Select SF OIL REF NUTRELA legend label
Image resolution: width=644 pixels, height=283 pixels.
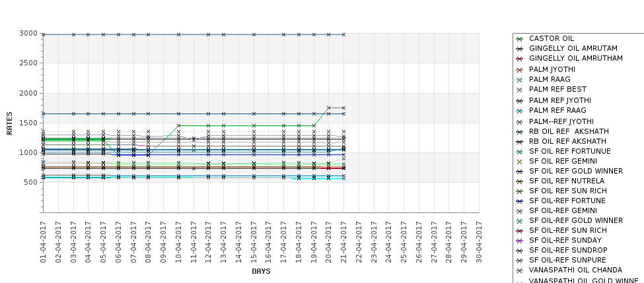567,181
